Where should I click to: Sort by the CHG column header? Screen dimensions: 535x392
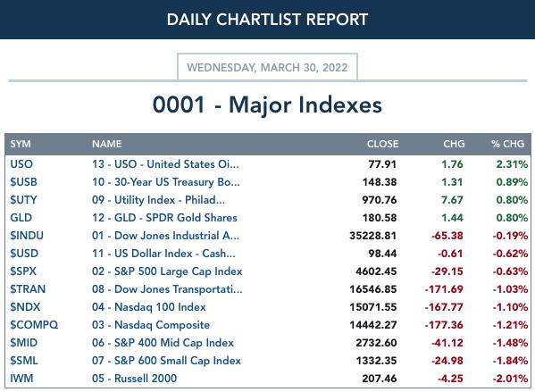click(x=454, y=144)
